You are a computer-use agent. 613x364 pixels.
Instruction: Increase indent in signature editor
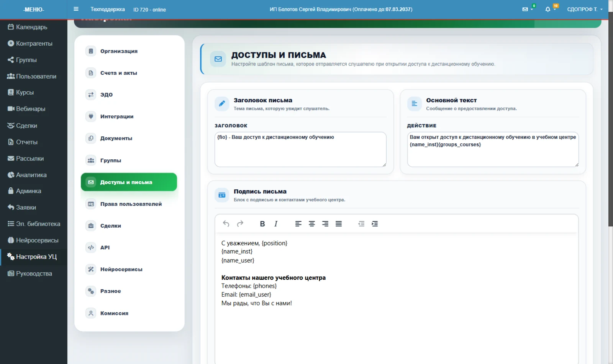coord(375,224)
